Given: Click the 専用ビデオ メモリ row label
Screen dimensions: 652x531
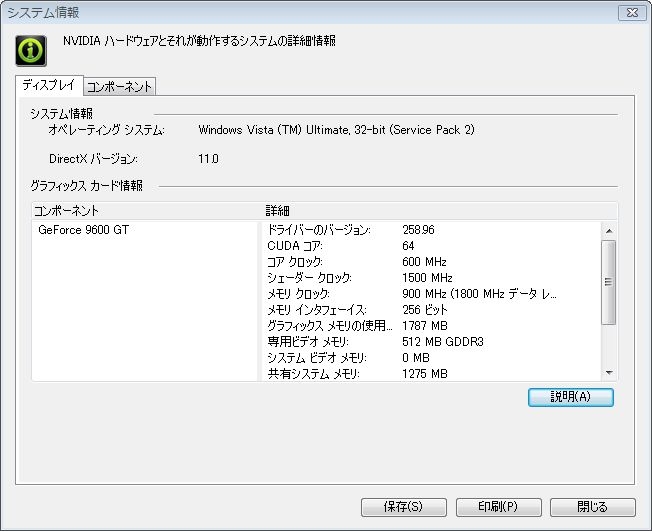Looking at the screenshot, I should click(x=308, y=342).
